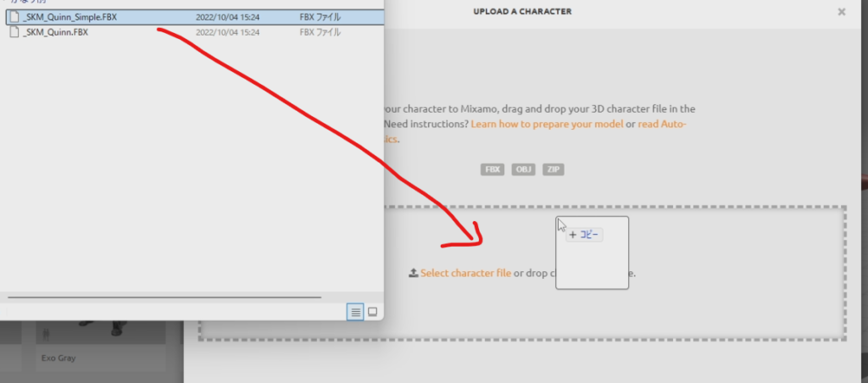The image size is (868, 383).
Task: Click the OBJ format badge
Action: coord(523,169)
